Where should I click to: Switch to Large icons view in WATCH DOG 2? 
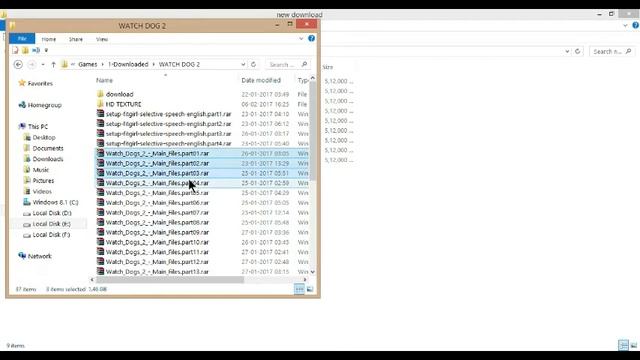(310, 289)
